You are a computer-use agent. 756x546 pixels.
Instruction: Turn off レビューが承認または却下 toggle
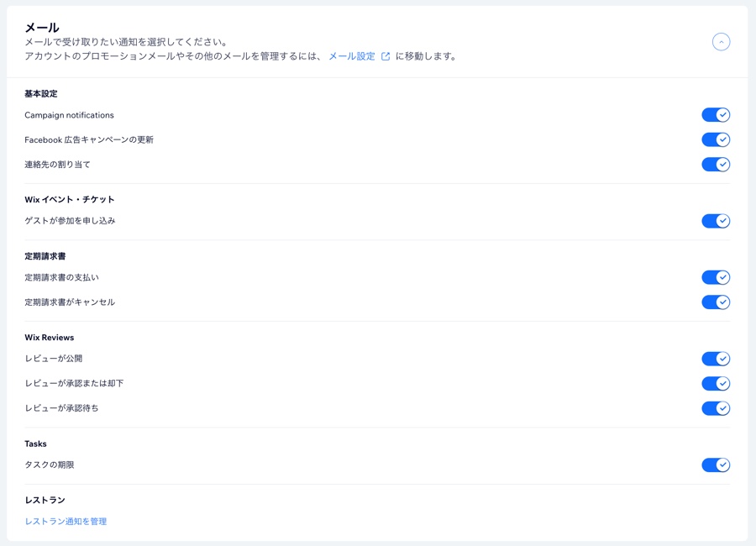[716, 383]
